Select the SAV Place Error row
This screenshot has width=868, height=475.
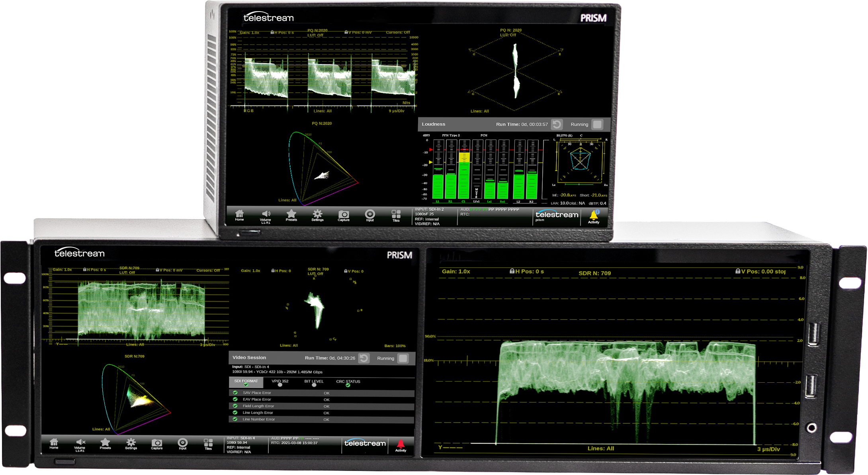[322, 393]
